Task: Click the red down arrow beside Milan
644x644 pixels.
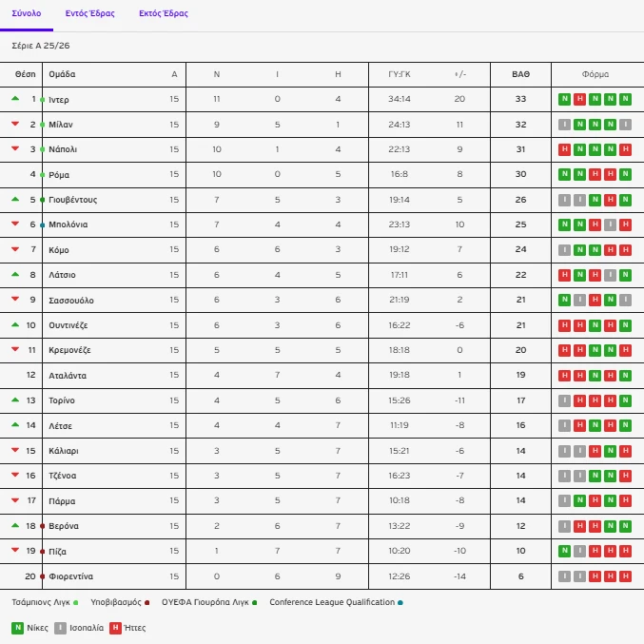Action: pyautogui.click(x=15, y=124)
